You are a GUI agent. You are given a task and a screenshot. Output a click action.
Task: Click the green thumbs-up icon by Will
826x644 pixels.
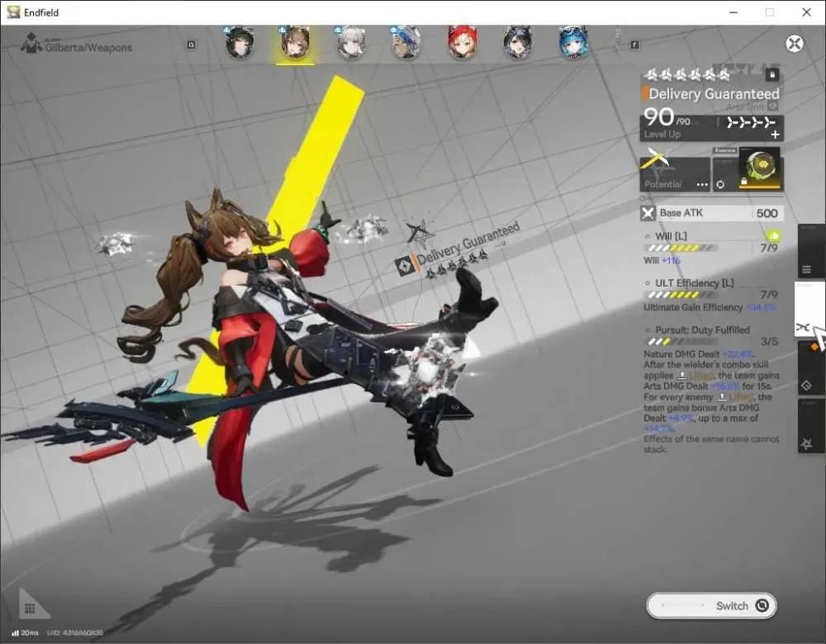[x=773, y=235]
